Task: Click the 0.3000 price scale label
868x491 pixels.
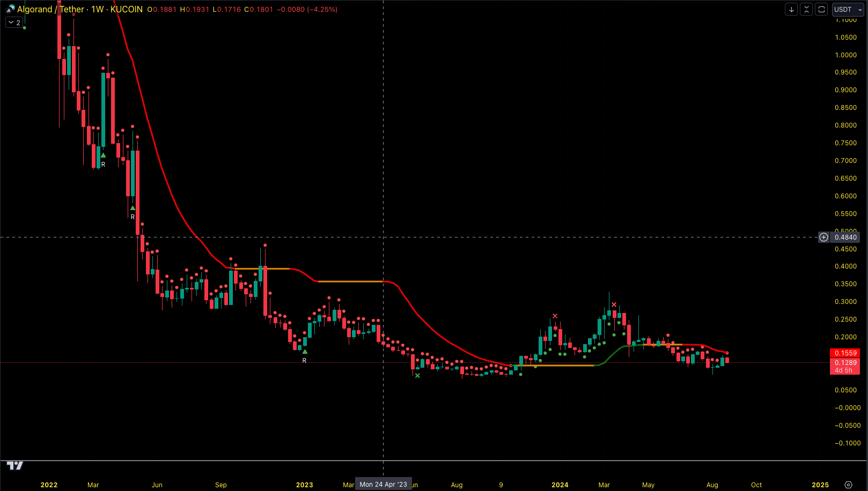Action: click(x=846, y=301)
